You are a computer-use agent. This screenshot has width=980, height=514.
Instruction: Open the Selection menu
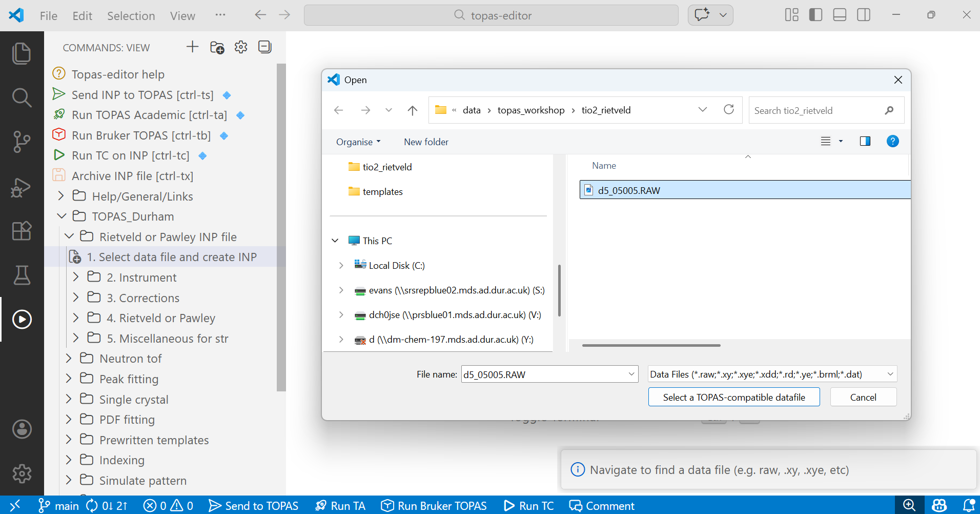[131, 16]
